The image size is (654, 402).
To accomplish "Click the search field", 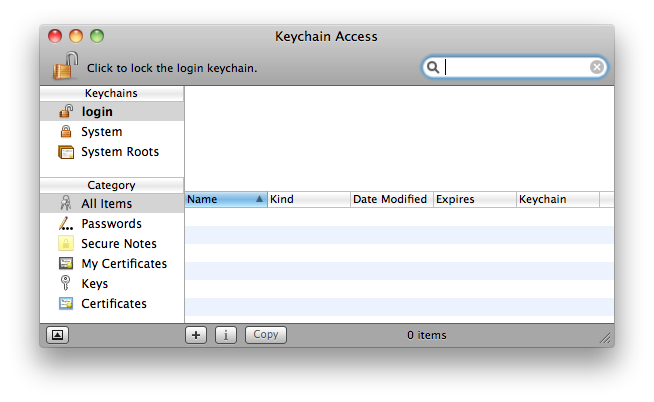I will [x=515, y=67].
